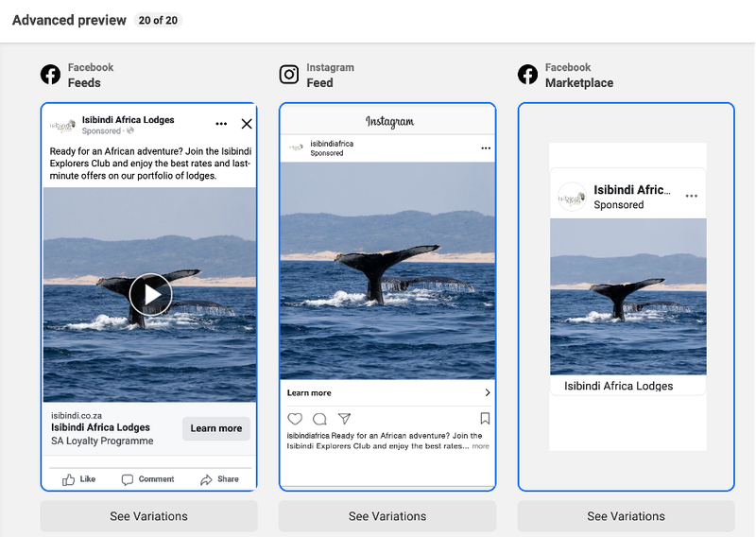
Task: Click See Variations under Facebook Marketplace
Action: click(x=626, y=516)
